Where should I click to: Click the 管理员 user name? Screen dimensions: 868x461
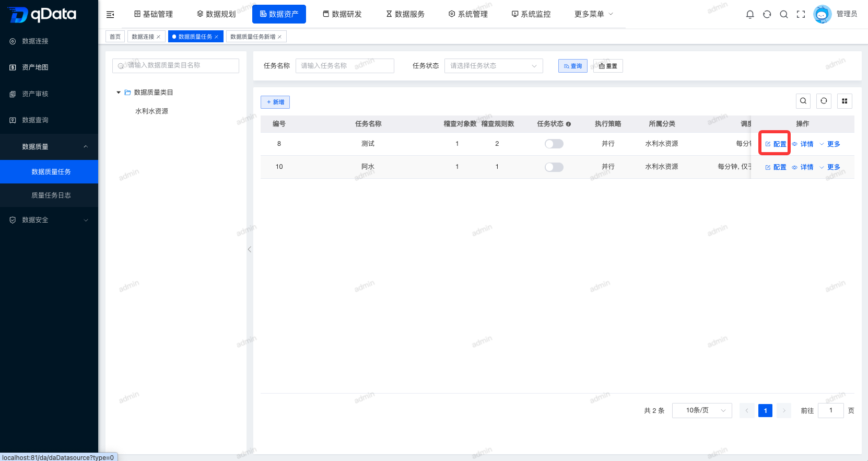847,14
